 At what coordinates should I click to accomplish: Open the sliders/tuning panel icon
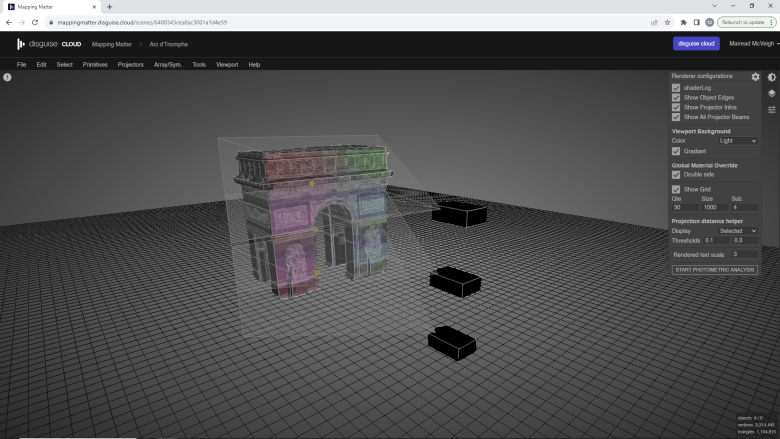[772, 109]
